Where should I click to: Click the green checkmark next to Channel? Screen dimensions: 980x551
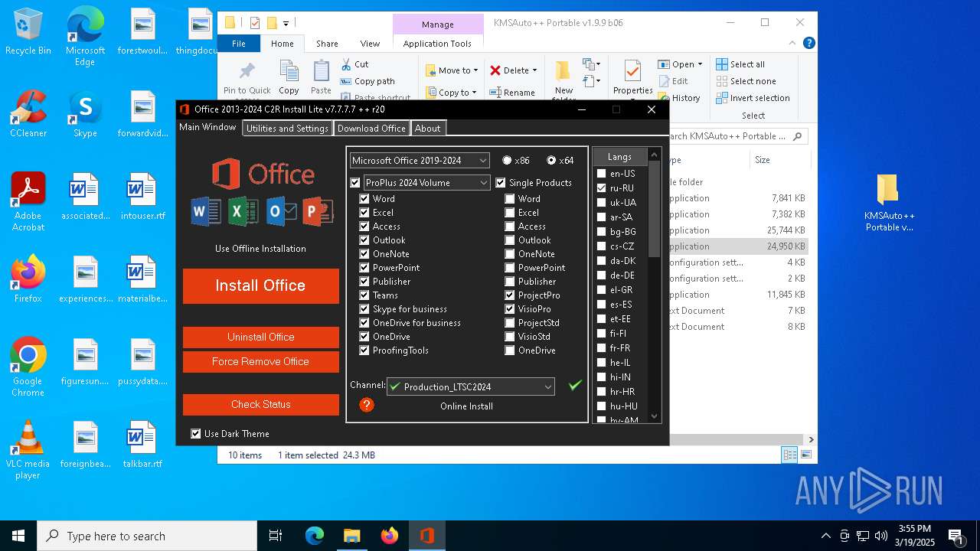[x=575, y=385]
